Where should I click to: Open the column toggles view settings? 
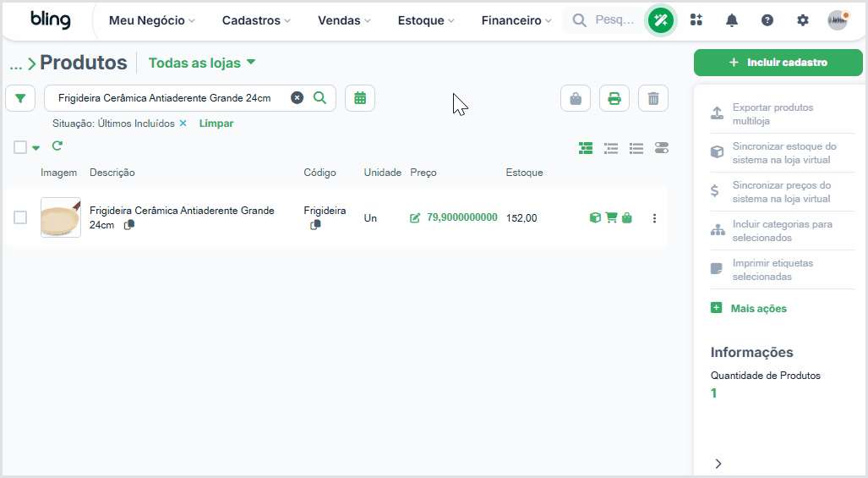pos(662,148)
